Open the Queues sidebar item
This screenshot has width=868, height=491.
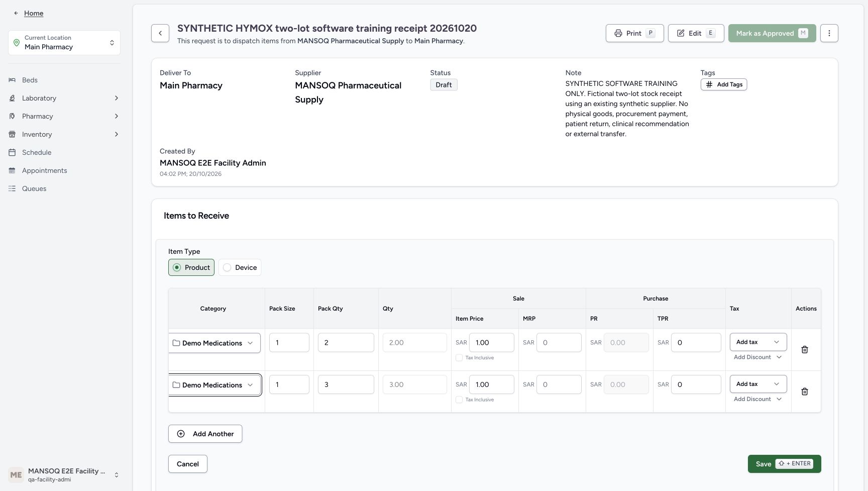click(x=64, y=188)
